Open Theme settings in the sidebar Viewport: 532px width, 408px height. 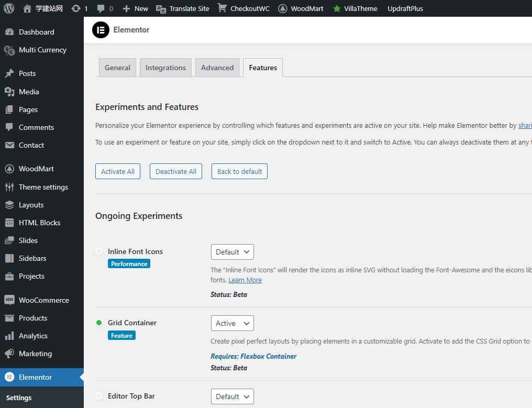(43, 187)
